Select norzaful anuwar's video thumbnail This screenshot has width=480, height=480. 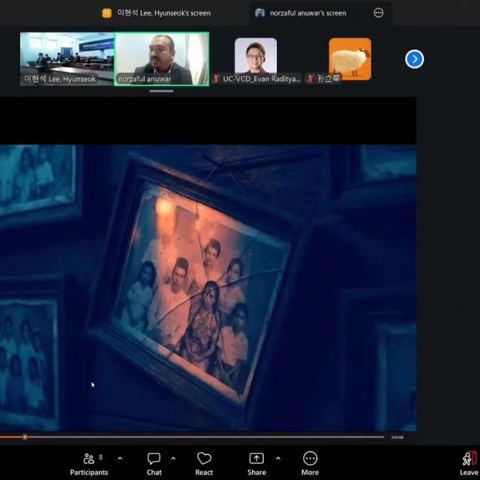(162, 59)
